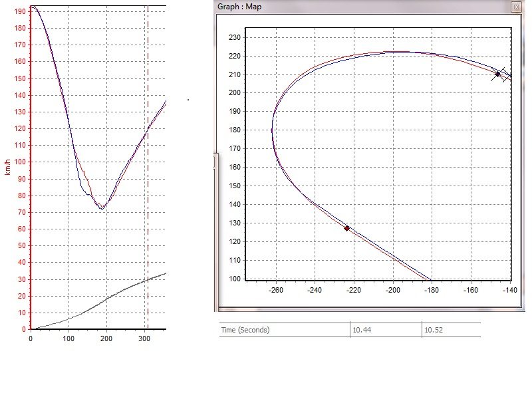532x399 pixels.
Task: Select the black diamond marker on map
Action: tap(497, 74)
